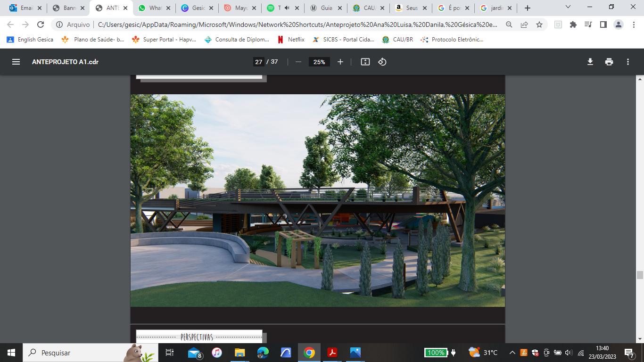Open the CAU/BR bookmark
This screenshot has height=362, width=644.
pyautogui.click(x=397, y=40)
